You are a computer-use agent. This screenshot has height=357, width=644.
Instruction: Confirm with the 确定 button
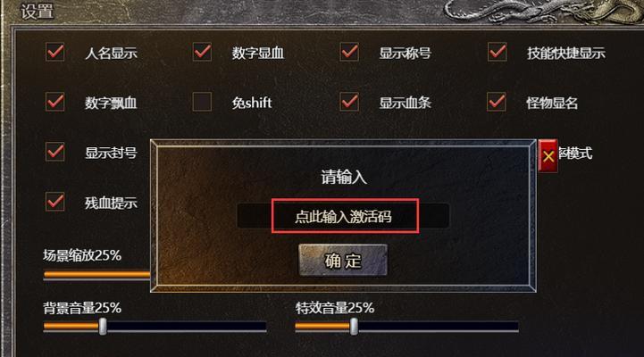click(x=343, y=260)
